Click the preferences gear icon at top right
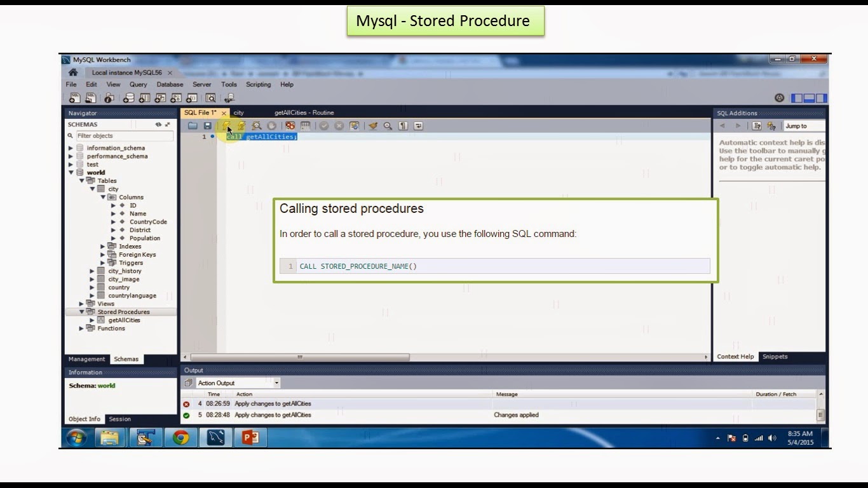Viewport: 868px width, 488px height. point(780,98)
